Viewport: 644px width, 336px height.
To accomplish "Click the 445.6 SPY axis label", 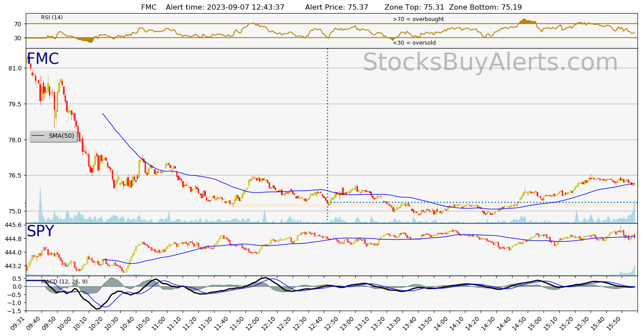I will pos(13,225).
